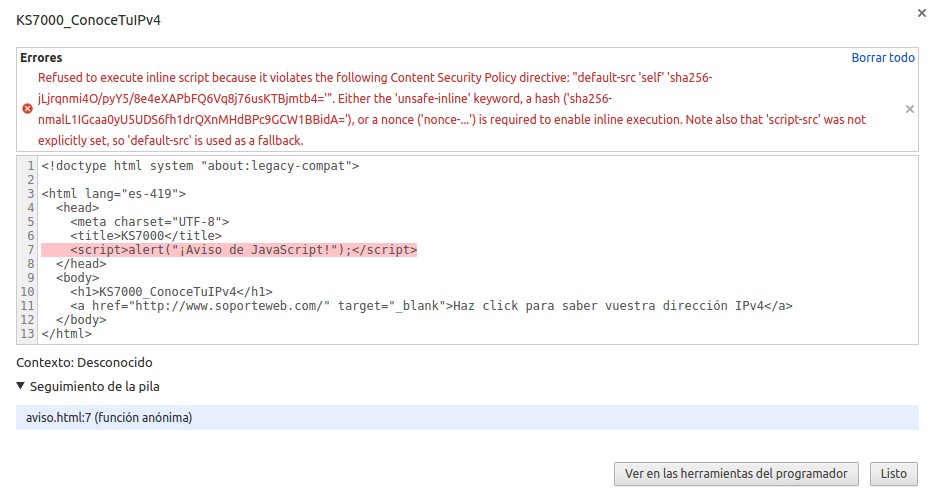Image resolution: width=931 pixels, height=495 pixels.
Task: Click the Listo button
Action: (893, 473)
